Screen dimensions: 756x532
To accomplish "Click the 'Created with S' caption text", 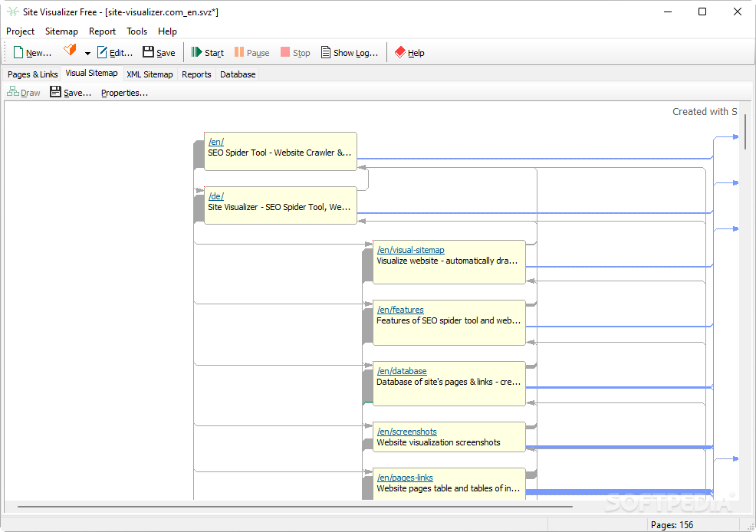I will click(x=705, y=112).
